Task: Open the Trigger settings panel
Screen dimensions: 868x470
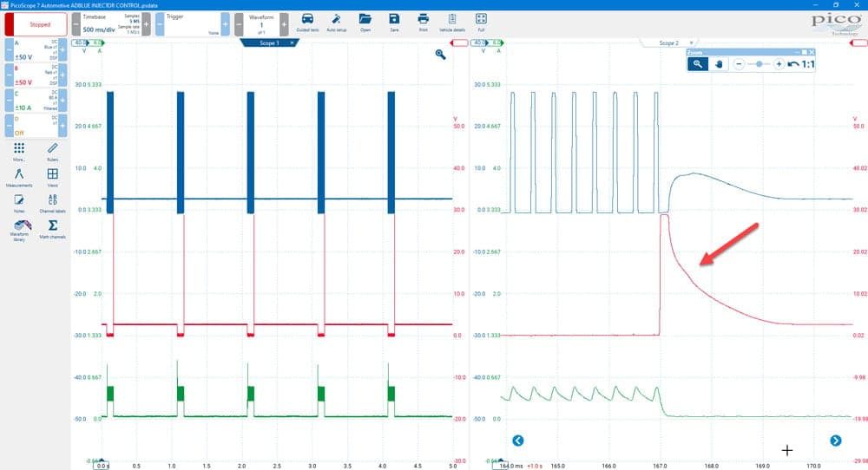Action: [192, 24]
